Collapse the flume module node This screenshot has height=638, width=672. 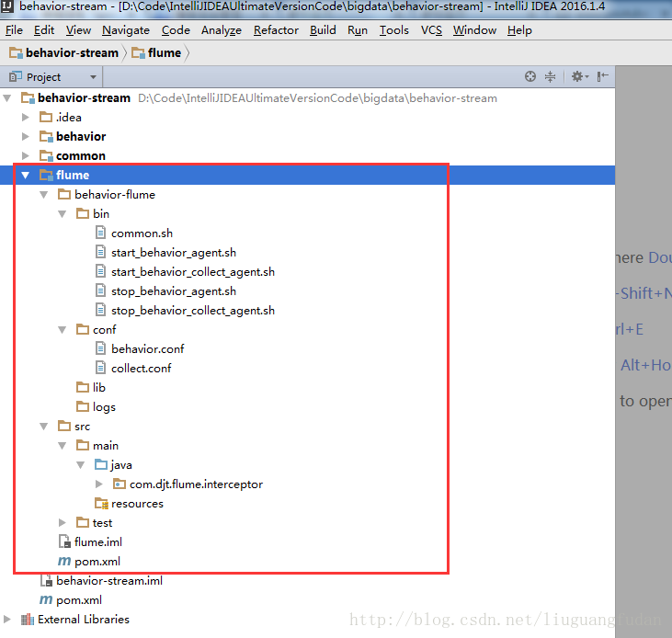point(26,175)
